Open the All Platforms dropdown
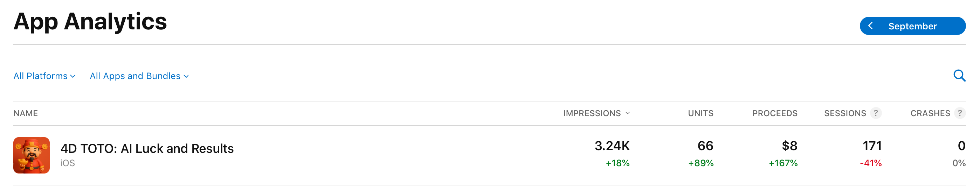This screenshot has width=980, height=191. 44,76
